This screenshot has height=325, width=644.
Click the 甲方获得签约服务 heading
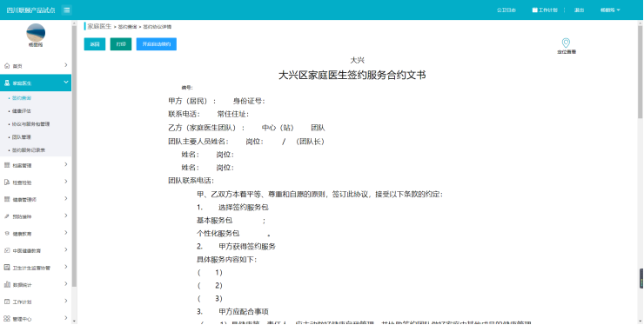[247, 247]
